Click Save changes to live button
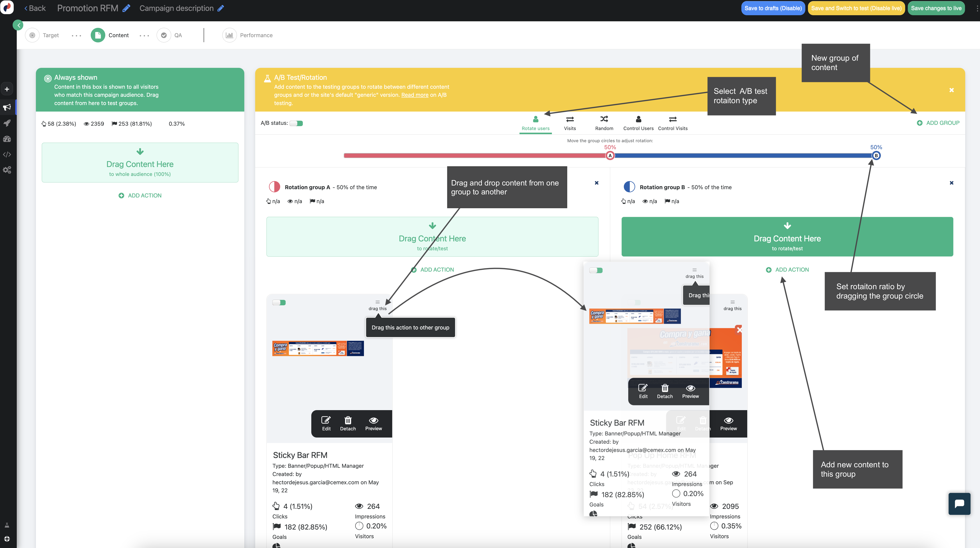This screenshot has width=980, height=548. click(936, 8)
